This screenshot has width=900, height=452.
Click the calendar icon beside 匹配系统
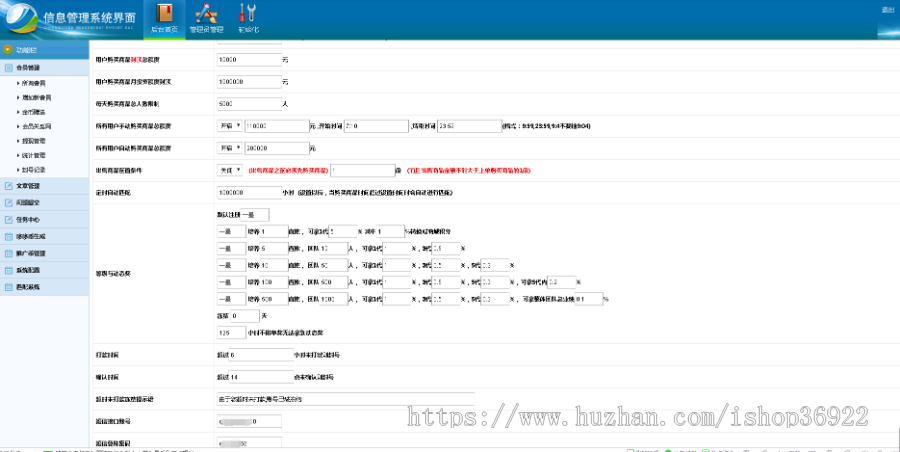9,287
